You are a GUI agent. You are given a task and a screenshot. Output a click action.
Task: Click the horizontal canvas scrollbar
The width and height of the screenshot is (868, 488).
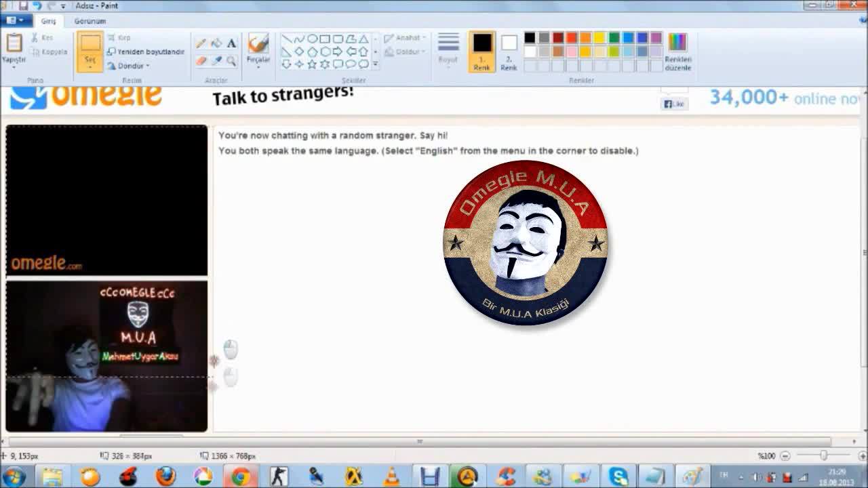420,442
